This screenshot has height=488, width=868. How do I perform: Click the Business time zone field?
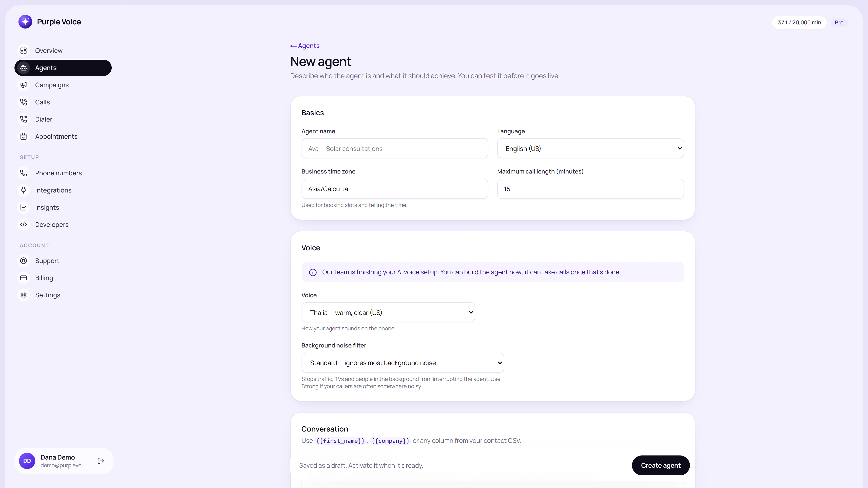395,189
